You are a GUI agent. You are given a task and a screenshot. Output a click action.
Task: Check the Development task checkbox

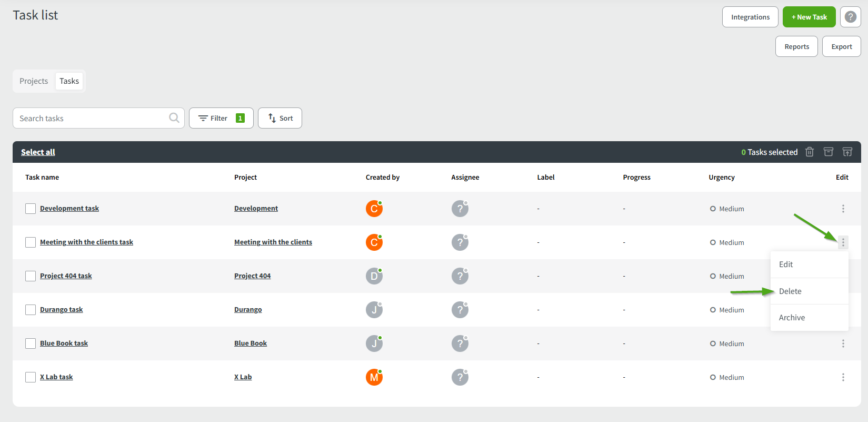pyautogui.click(x=31, y=209)
